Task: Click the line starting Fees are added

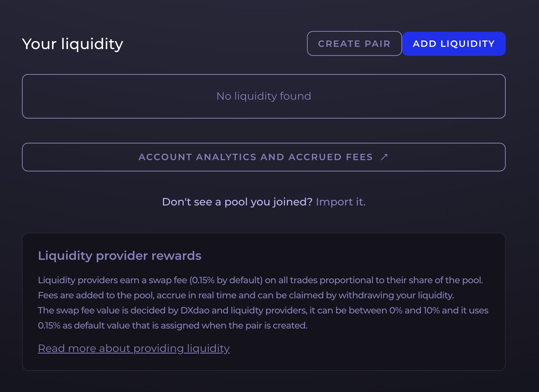Action: coord(246,295)
